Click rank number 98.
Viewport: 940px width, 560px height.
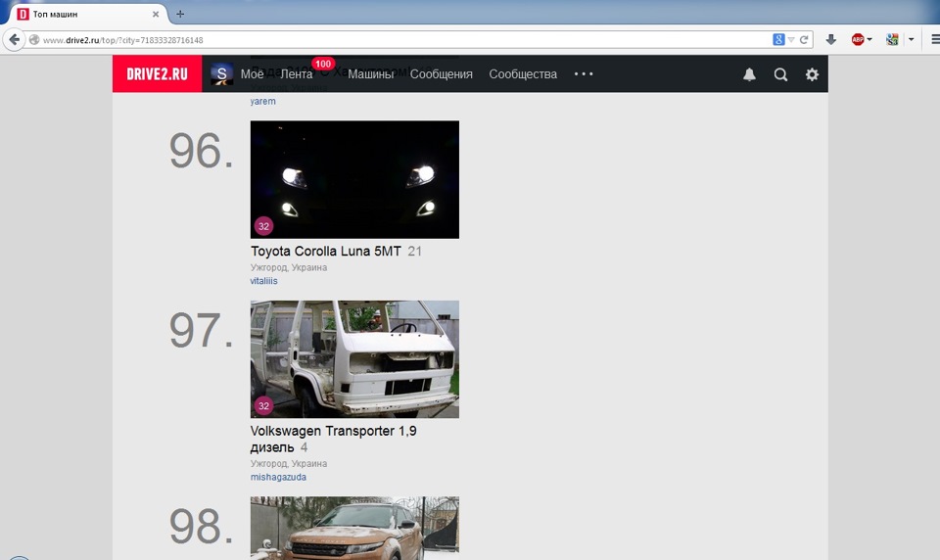coord(201,527)
